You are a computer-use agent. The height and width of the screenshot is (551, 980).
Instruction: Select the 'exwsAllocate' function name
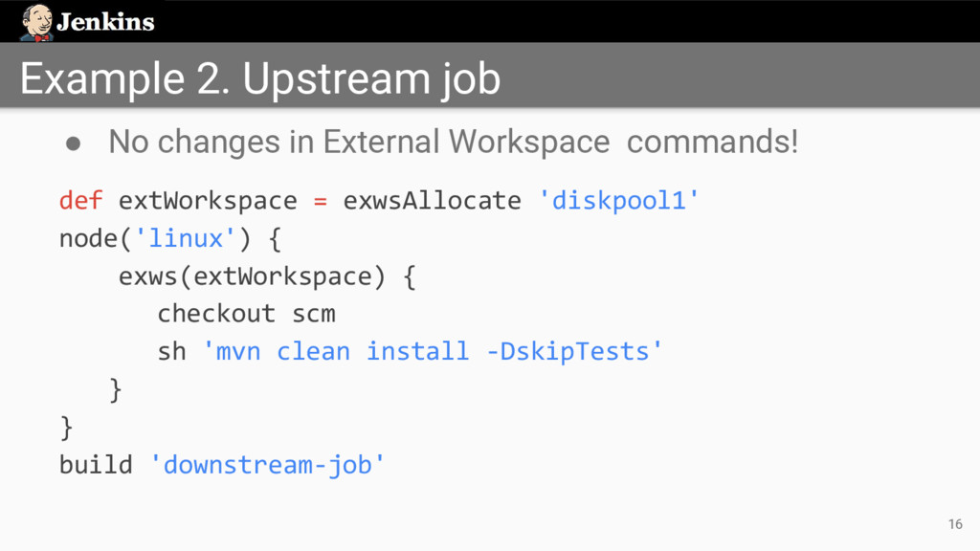click(x=432, y=201)
